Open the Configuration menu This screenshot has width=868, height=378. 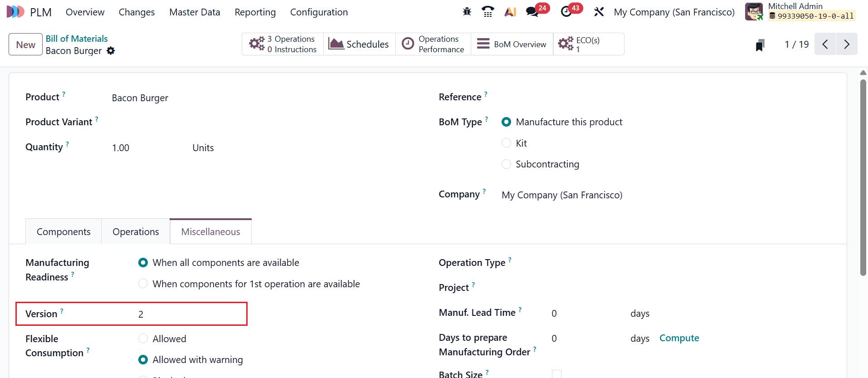click(319, 12)
